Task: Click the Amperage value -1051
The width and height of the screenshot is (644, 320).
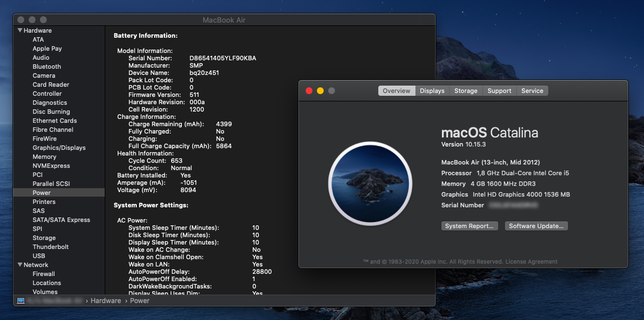Action: pos(189,183)
